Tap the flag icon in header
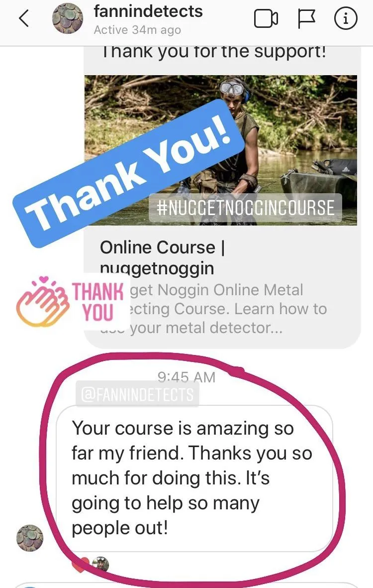The image size is (373, 588). (306, 19)
